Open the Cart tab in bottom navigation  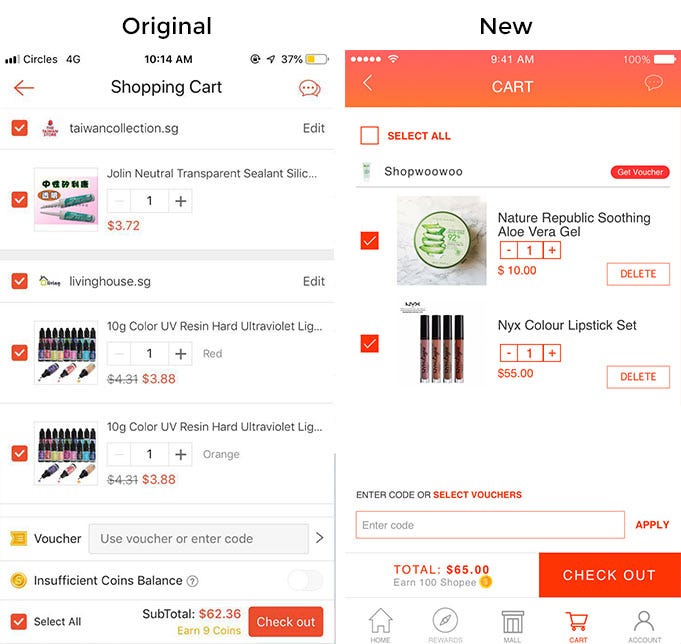coord(577,625)
